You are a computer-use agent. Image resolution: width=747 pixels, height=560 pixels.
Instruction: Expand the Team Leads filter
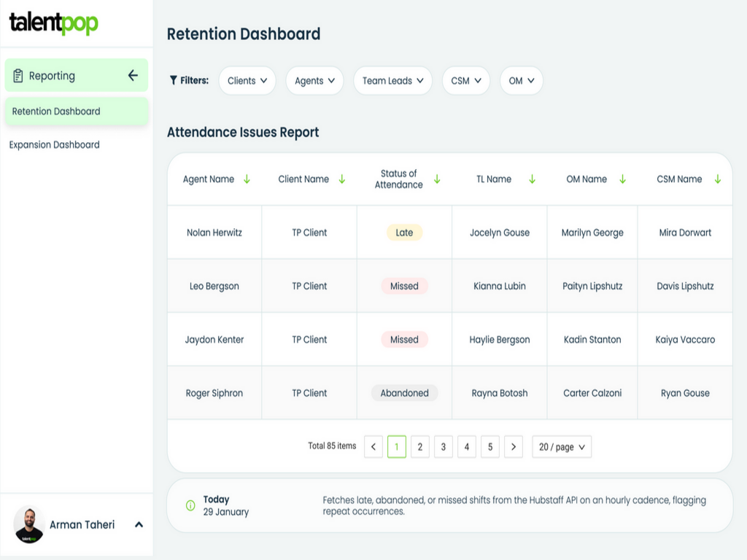392,81
